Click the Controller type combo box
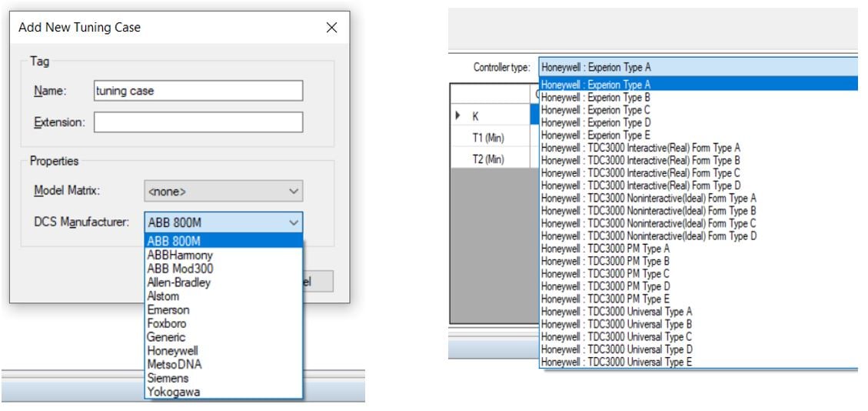 click(696, 67)
